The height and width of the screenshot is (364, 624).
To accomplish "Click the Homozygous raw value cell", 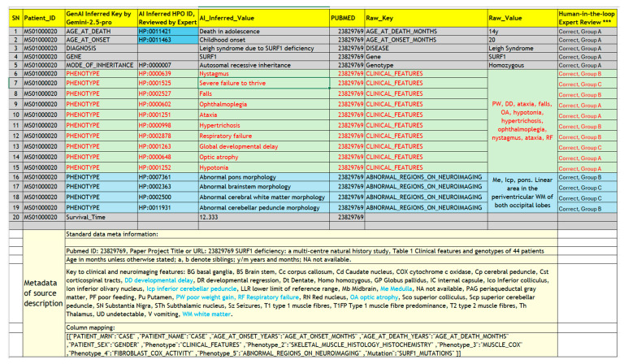I will (x=522, y=65).
